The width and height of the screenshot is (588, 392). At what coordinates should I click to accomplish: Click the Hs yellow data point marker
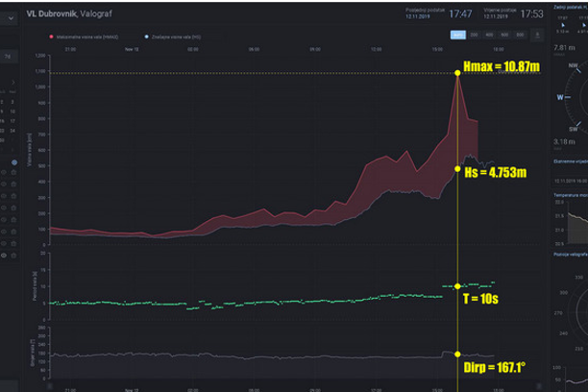point(457,168)
